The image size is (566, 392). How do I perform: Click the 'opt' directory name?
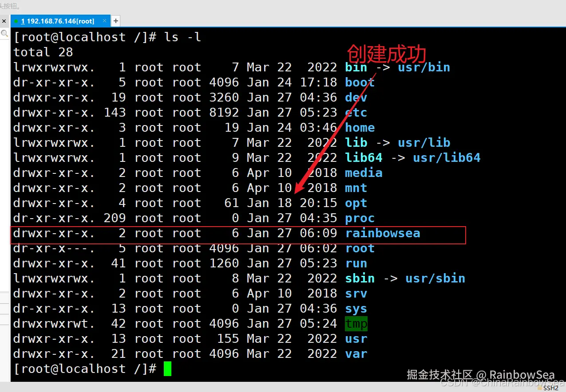(356, 203)
